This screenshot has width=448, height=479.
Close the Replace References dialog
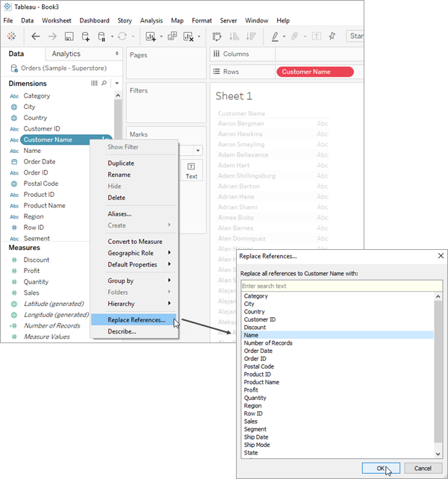(x=441, y=256)
